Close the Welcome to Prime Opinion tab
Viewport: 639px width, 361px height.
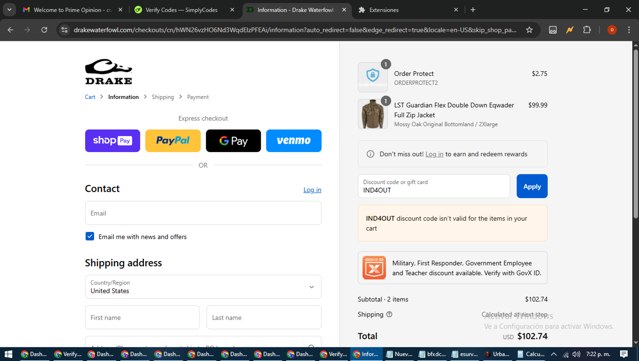(120, 10)
